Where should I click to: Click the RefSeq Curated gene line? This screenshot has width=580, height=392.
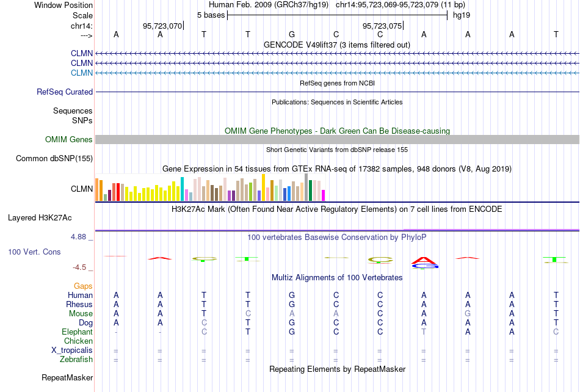click(x=337, y=92)
